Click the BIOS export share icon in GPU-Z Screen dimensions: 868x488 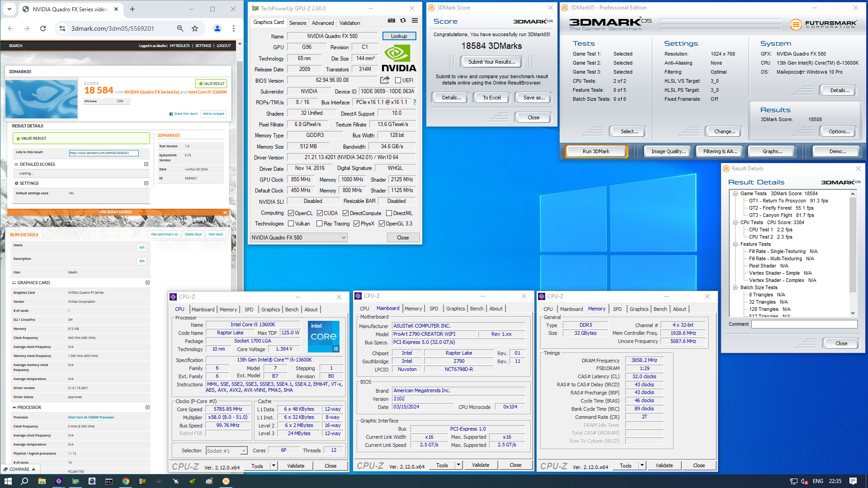coord(385,80)
